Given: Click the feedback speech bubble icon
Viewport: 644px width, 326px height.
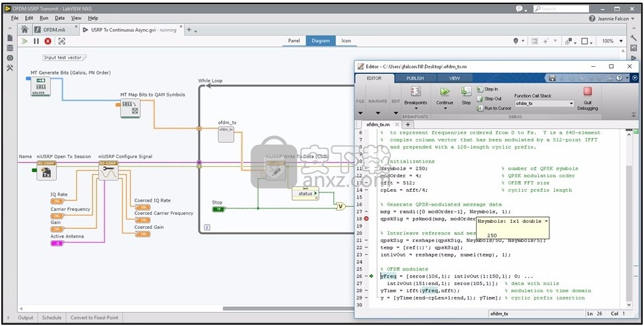Looking at the screenshot, I should 520,9.
